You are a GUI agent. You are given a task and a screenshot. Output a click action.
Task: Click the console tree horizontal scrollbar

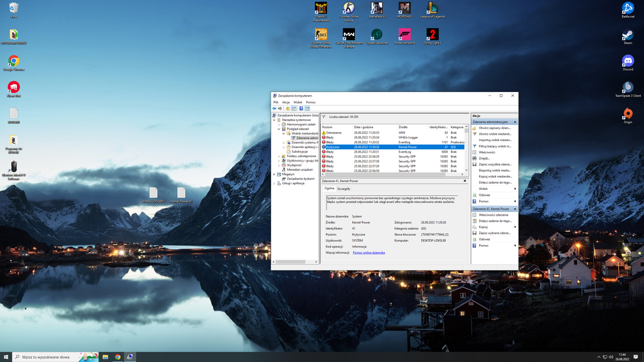pos(296,262)
